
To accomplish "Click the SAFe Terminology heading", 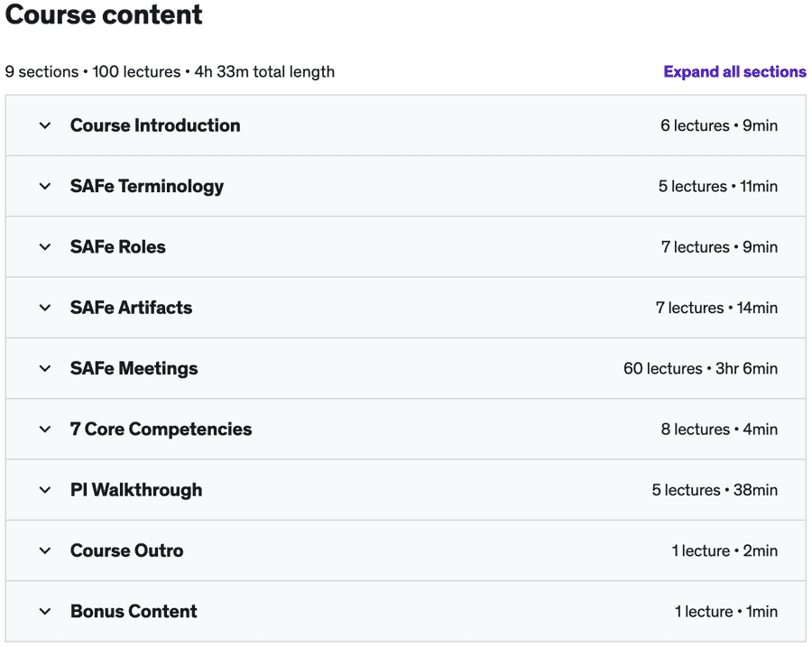I will point(147,187).
